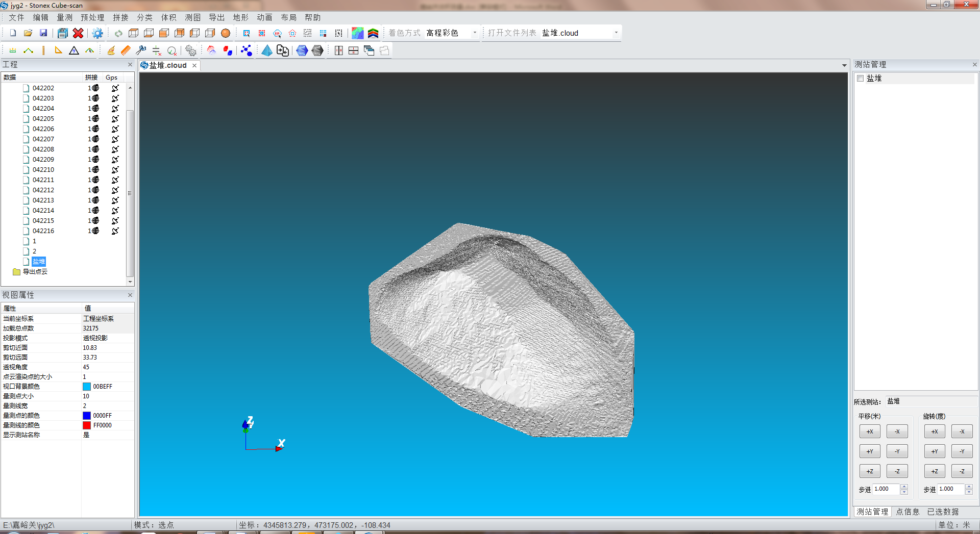Viewport: 980px width, 534px height.
Task: Click the broom cleanup tool icon
Action: click(111, 50)
